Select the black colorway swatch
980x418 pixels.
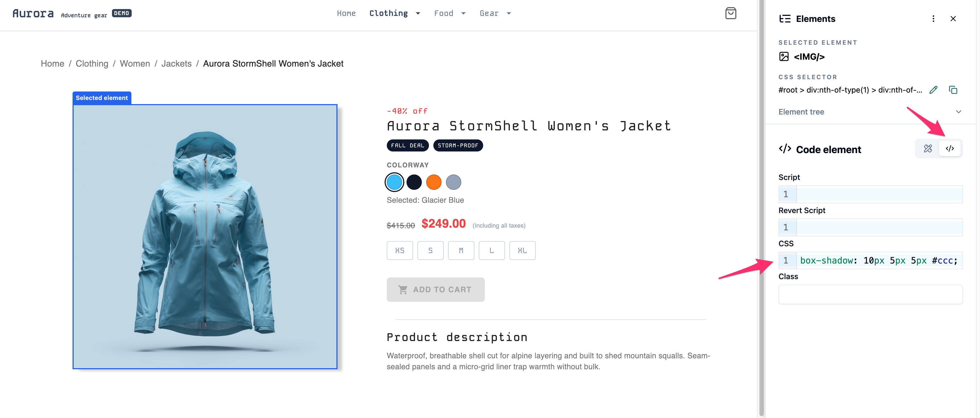click(414, 182)
